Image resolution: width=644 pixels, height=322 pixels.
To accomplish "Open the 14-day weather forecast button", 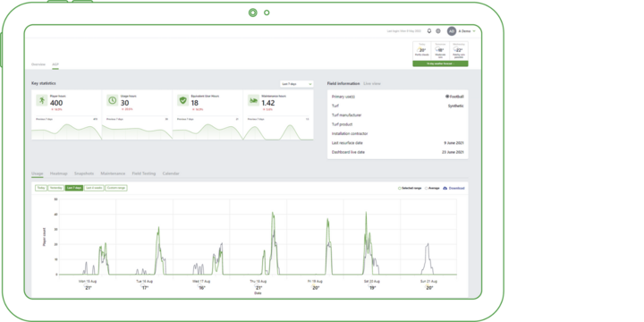I will (x=440, y=64).
